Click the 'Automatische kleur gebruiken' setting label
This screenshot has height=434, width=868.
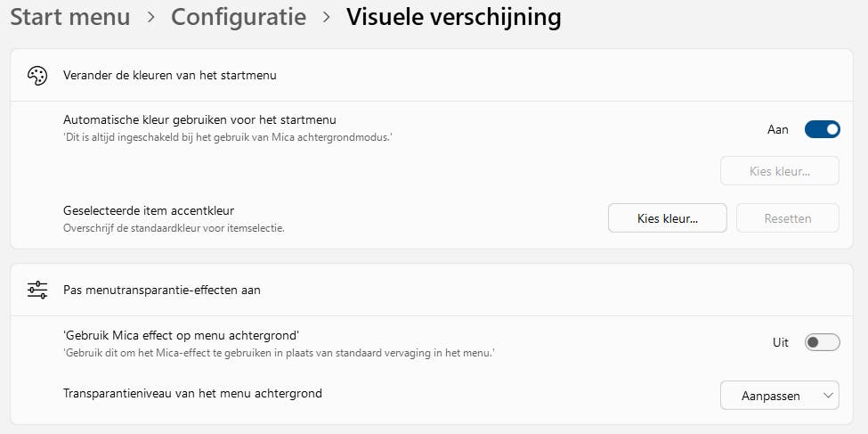tap(199, 119)
